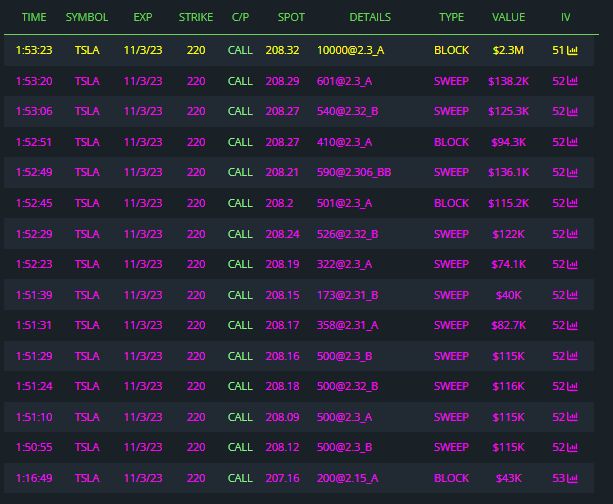This screenshot has height=504, width=613.
Task: Click the 208.12 spot price cell
Action: tap(282, 447)
